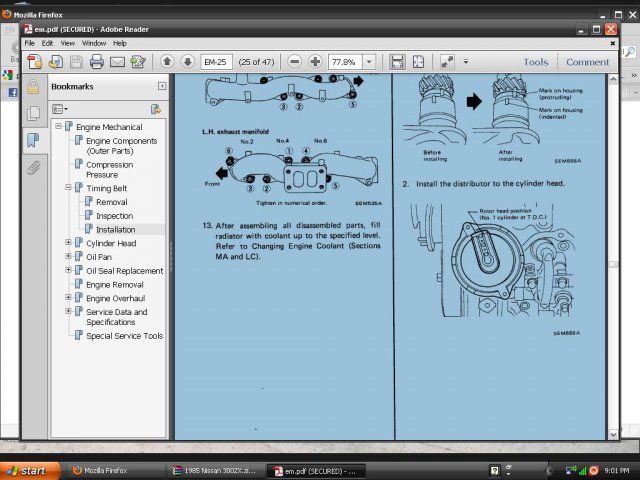Collapse the Timing Belt bookmark
The width and height of the screenshot is (640, 480).
pos(69,187)
